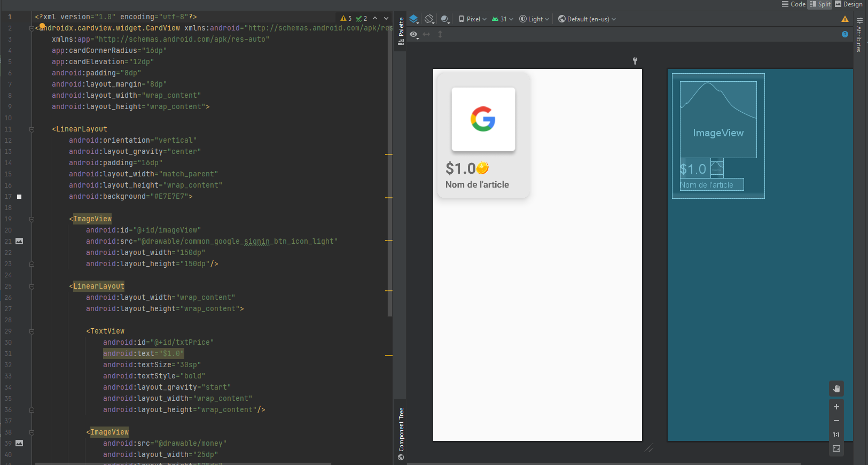Screen dimensions: 868x465
Task: Open the Attributes side panel
Action: 859,35
